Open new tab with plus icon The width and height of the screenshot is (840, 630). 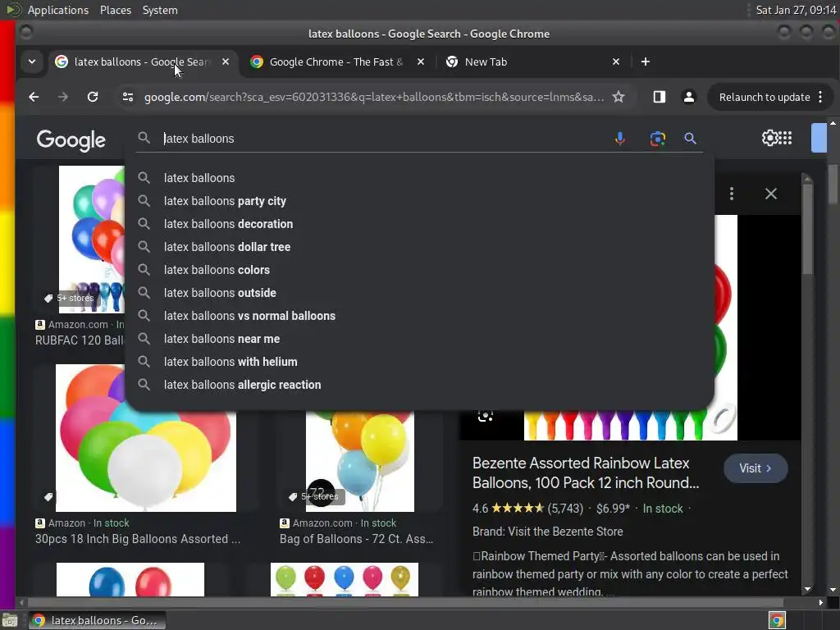pos(646,62)
